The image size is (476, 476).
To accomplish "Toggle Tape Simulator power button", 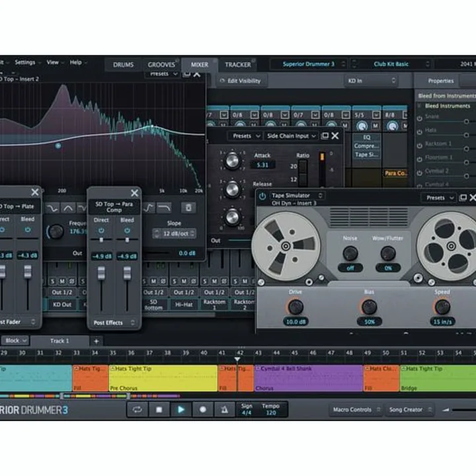I will [262, 196].
